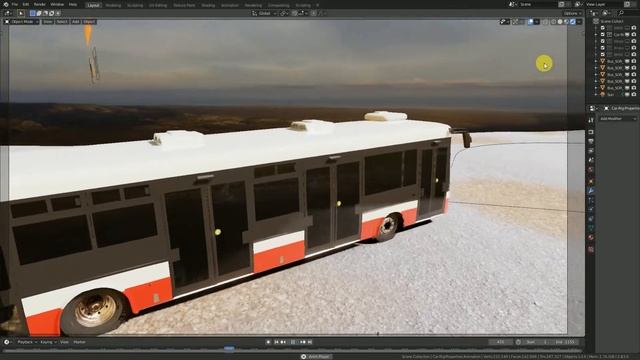
Task: Expand the Sun object row
Action: click(596, 94)
